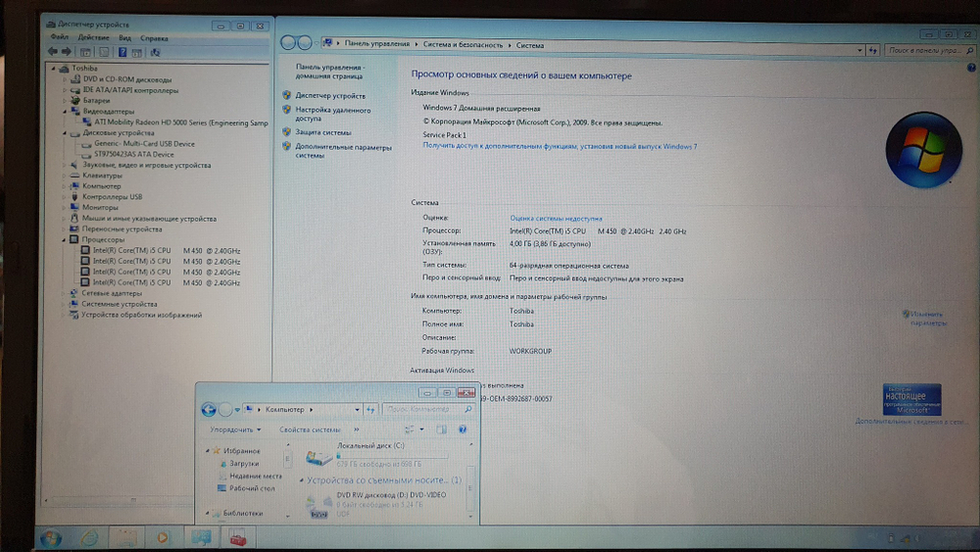980x552 pixels.
Task: Click Компьютер category icon in device tree
Action: 75,186
